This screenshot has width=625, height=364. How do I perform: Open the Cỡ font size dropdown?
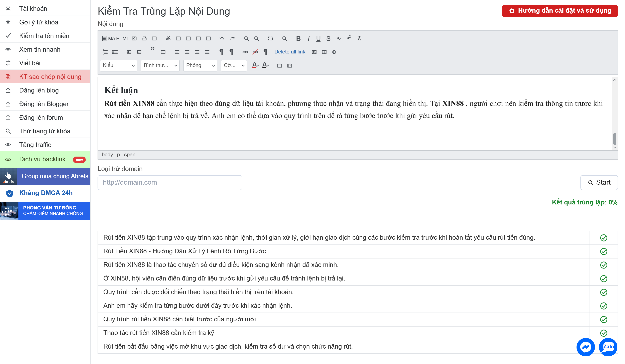[234, 65]
